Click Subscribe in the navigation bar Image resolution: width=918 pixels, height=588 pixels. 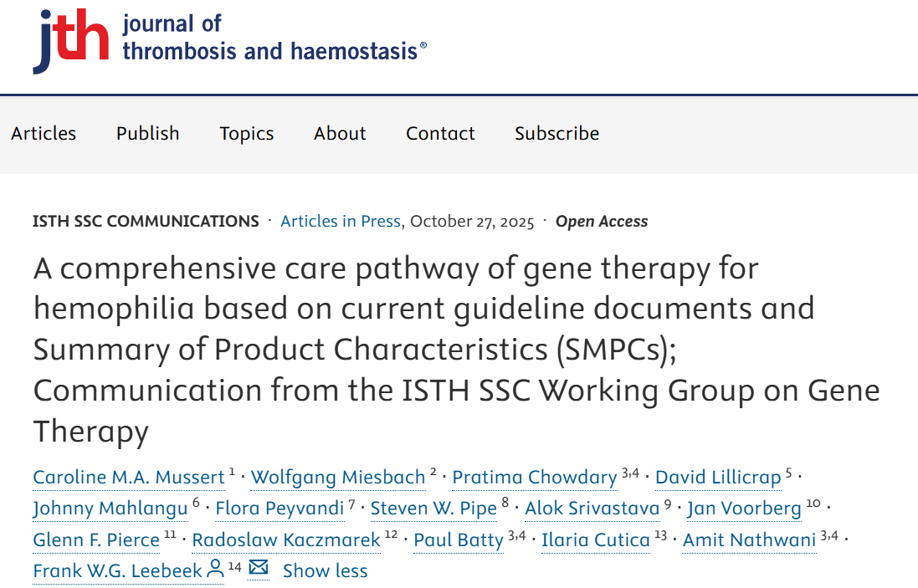pos(556,133)
